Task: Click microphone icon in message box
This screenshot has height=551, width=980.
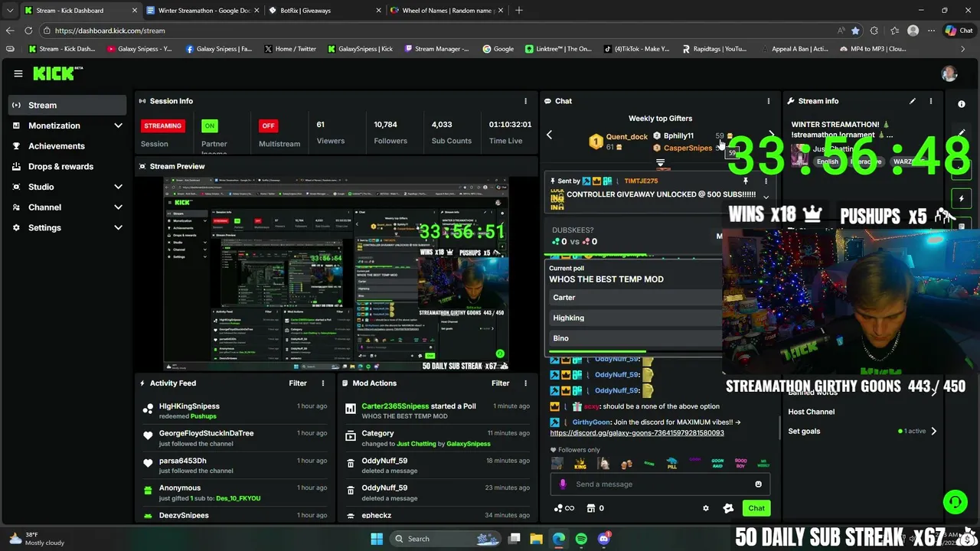Action: (563, 484)
